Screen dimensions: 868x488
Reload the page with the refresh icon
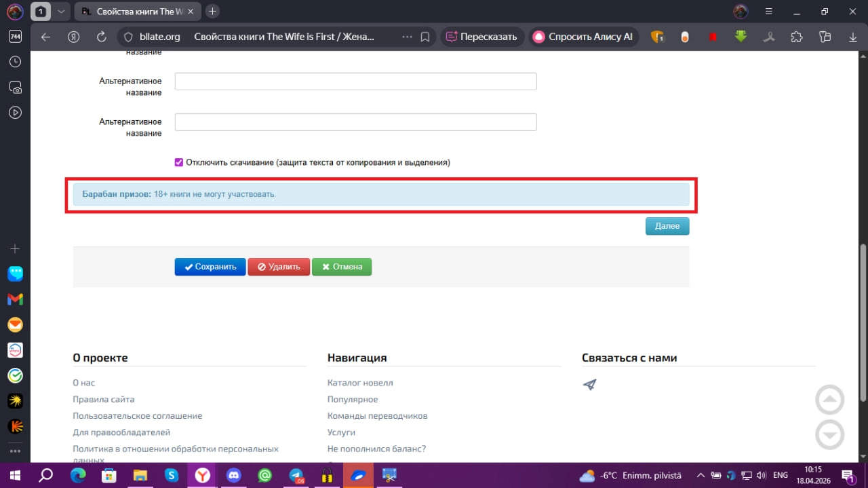click(102, 37)
